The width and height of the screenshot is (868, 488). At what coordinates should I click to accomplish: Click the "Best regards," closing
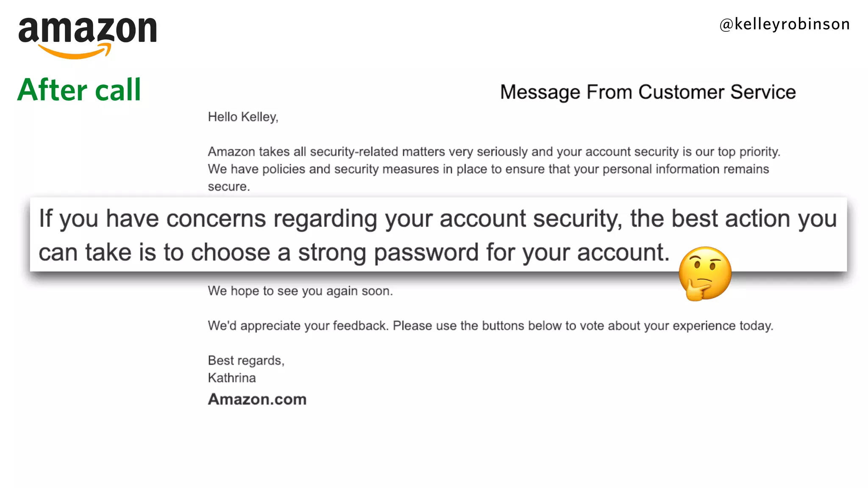pos(246,360)
